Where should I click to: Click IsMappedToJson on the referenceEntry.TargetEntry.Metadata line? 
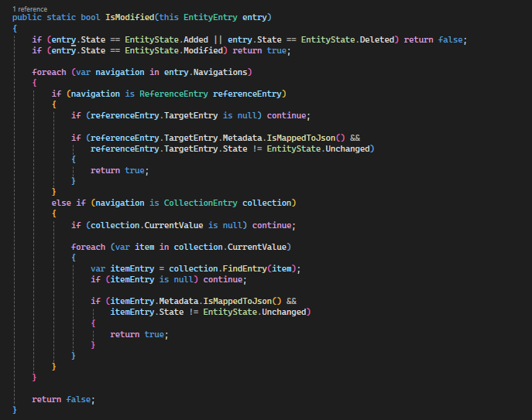pyautogui.click(x=301, y=138)
